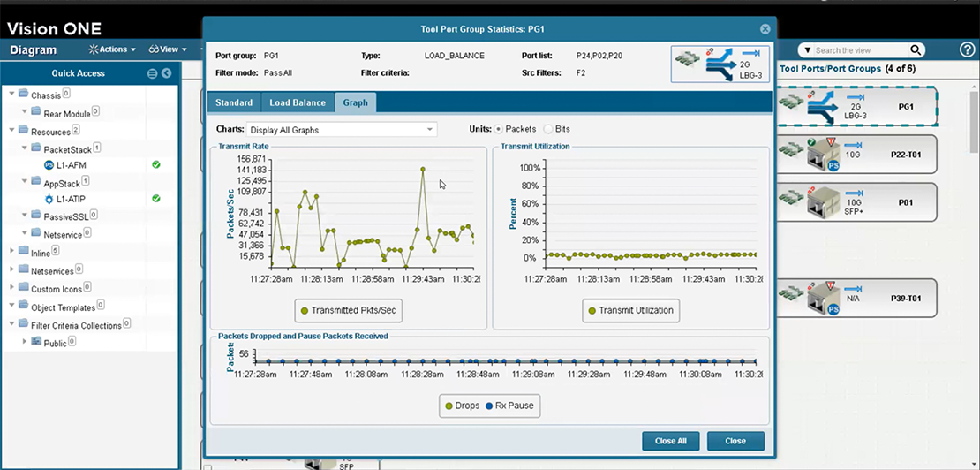Click the L1-ATIP AppStack icon
Screen dimensions: 980x470
click(49, 200)
